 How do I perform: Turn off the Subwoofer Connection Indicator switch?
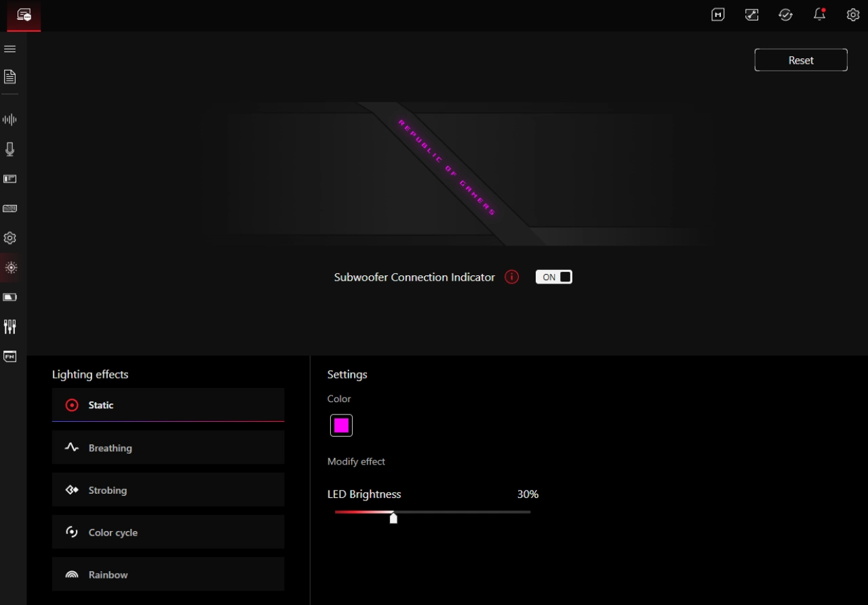click(554, 277)
